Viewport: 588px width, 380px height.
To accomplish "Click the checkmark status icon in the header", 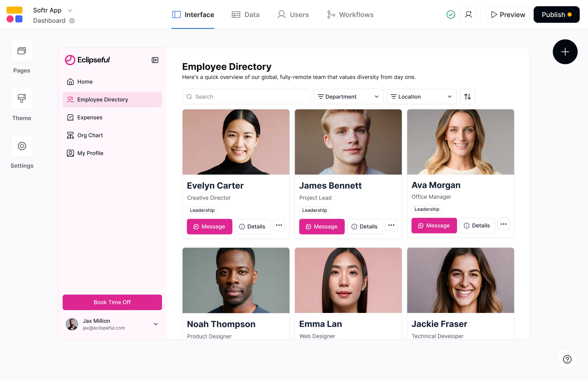I will [x=450, y=14].
